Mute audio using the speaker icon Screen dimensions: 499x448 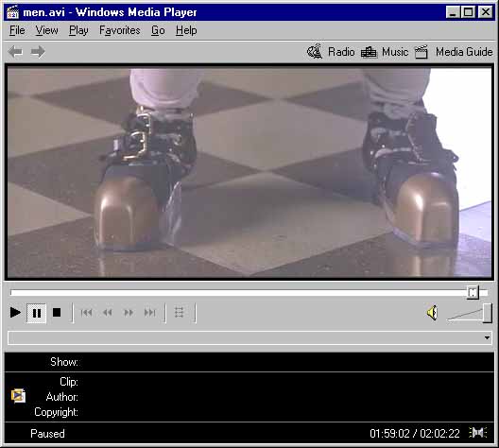(433, 313)
